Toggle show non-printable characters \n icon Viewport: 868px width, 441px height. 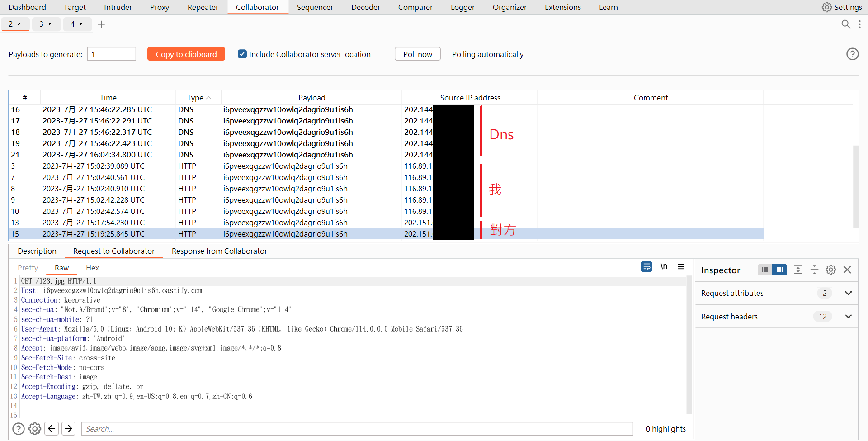click(664, 267)
